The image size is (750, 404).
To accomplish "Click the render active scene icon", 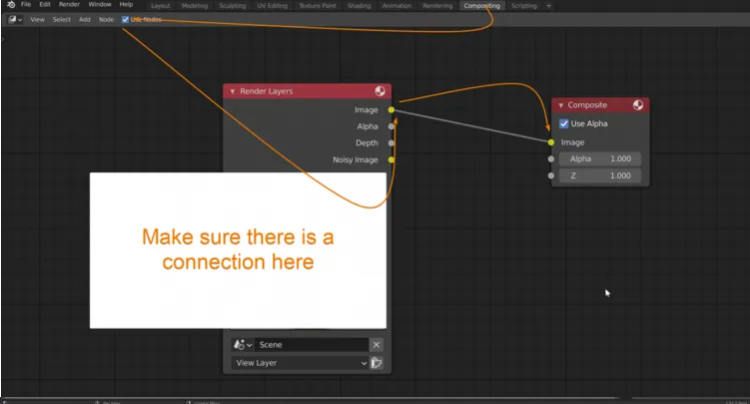I will click(377, 363).
